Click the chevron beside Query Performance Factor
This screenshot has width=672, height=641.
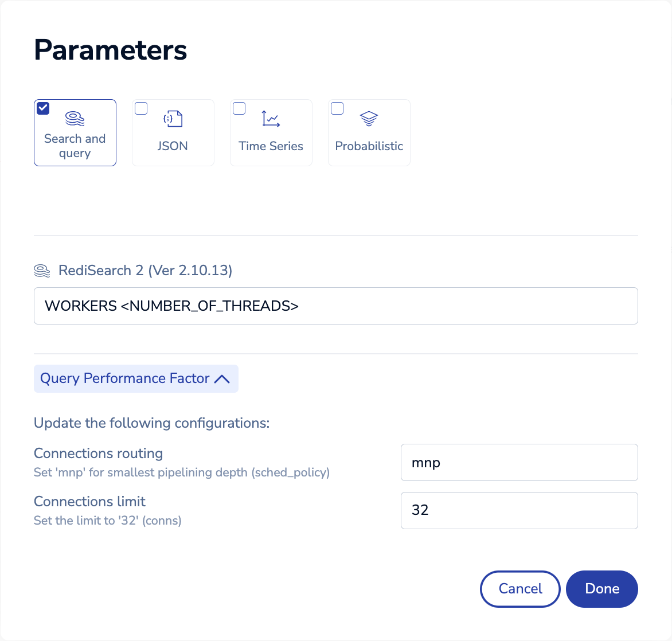[x=222, y=379]
